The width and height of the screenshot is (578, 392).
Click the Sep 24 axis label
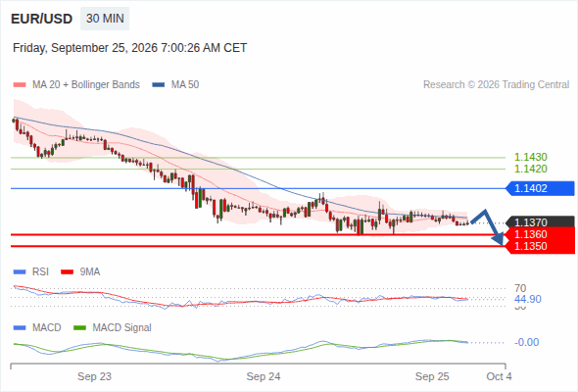[x=264, y=376]
